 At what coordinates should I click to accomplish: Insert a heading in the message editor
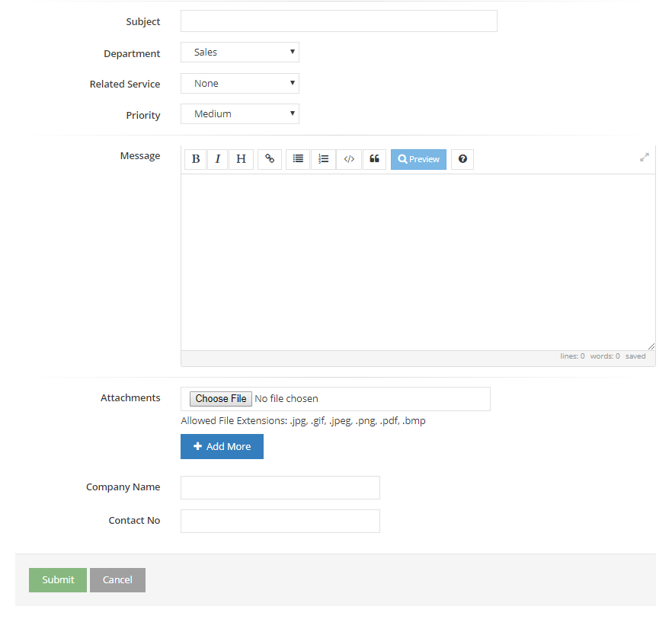pos(241,159)
